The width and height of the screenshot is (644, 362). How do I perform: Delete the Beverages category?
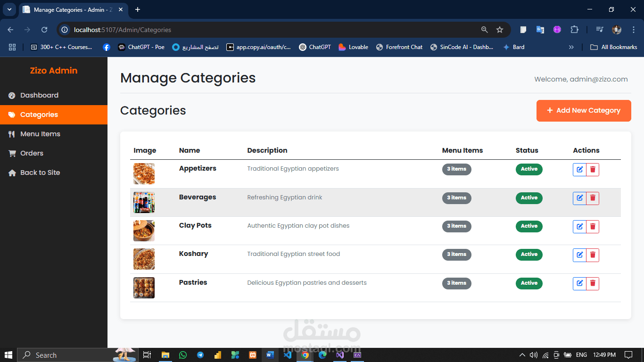coord(593,198)
